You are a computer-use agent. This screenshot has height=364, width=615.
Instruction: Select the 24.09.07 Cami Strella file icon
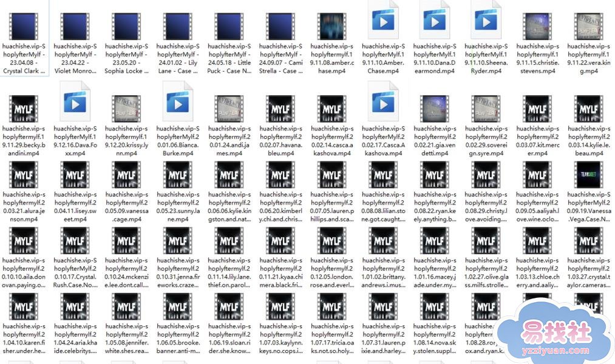[280, 26]
